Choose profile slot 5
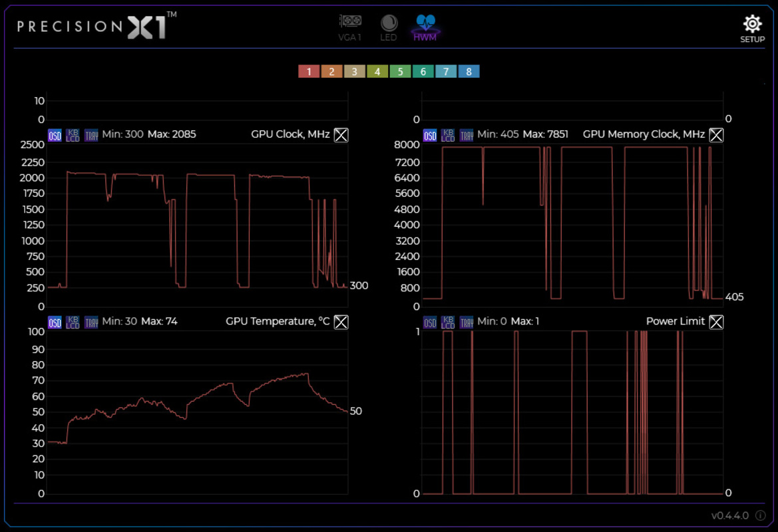Screen dimensions: 778x532 (400, 71)
